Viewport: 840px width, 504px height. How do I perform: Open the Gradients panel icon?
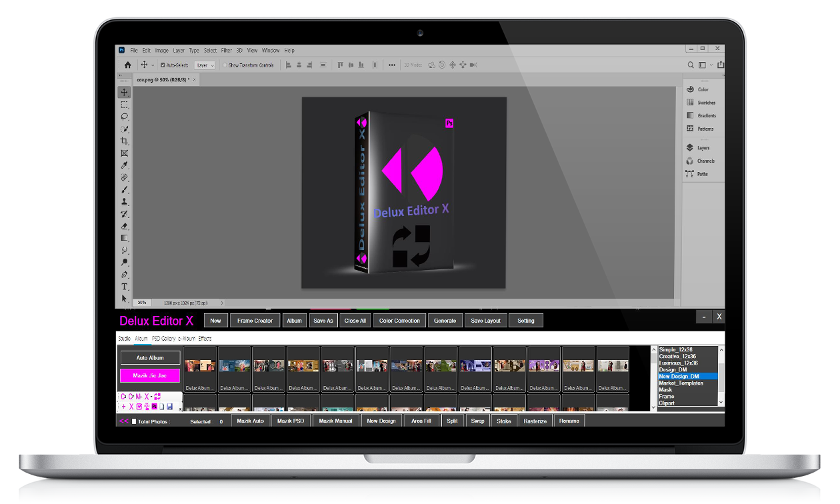(x=691, y=115)
